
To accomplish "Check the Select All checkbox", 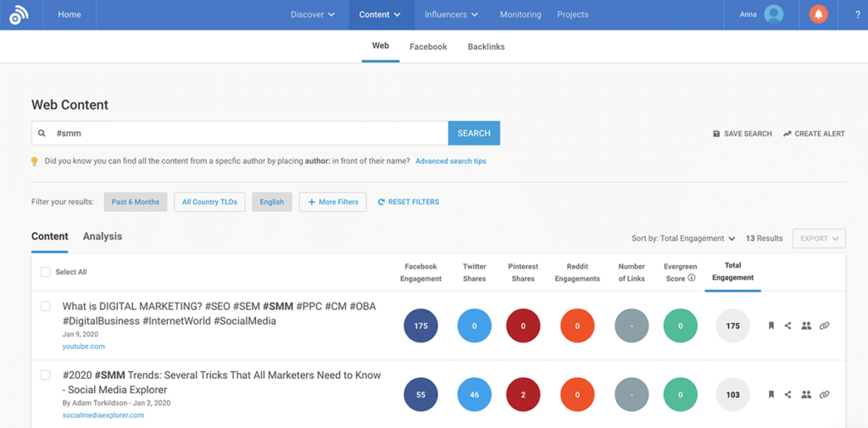I will pyautogui.click(x=46, y=272).
